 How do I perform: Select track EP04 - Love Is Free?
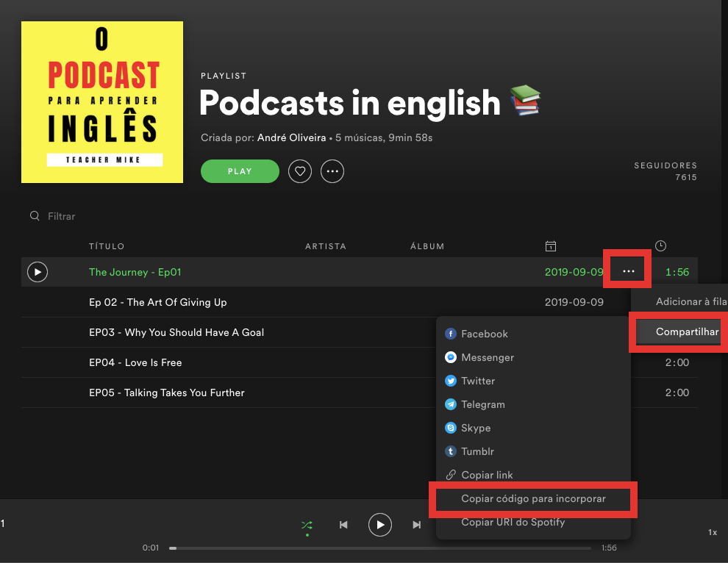pyautogui.click(x=135, y=362)
